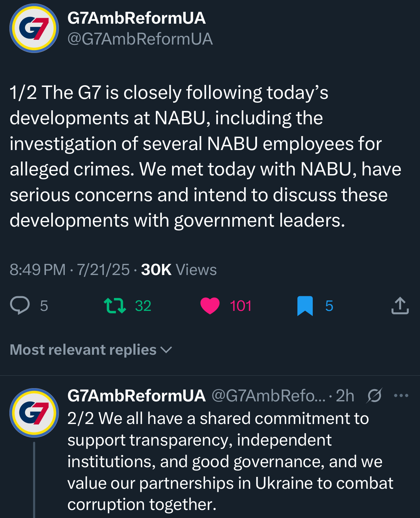Image resolution: width=420 pixels, height=518 pixels.
Task: Click the reply speech bubble icon
Action: click(x=20, y=306)
